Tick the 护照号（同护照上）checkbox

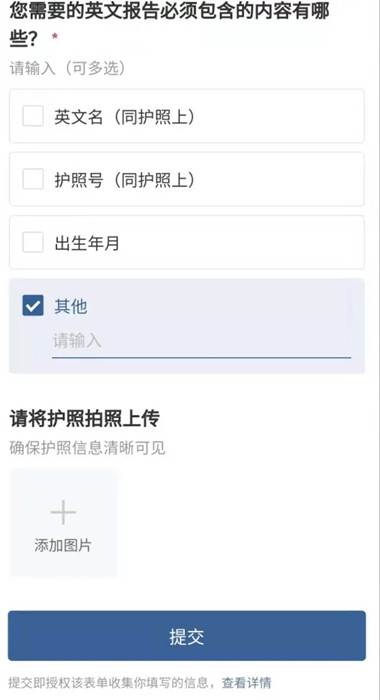click(x=33, y=179)
